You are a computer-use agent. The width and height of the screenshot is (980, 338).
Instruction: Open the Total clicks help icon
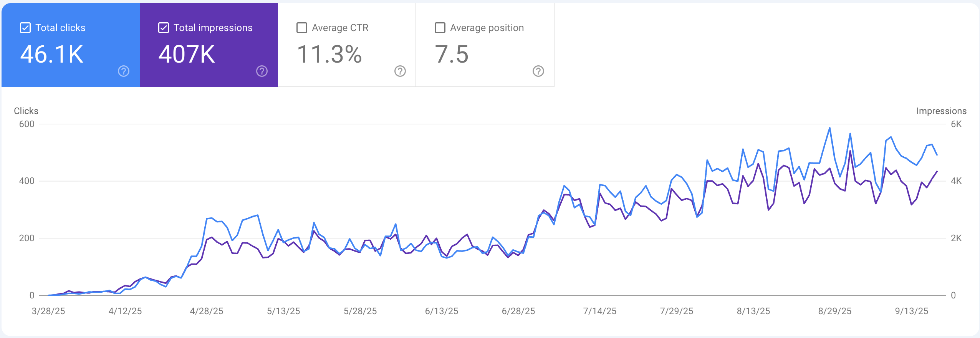[124, 71]
